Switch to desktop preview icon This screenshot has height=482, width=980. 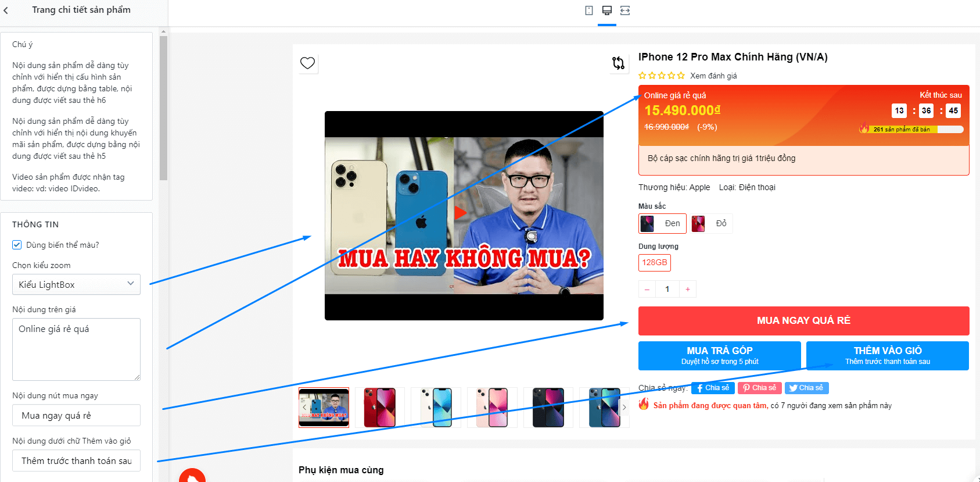[x=607, y=10]
